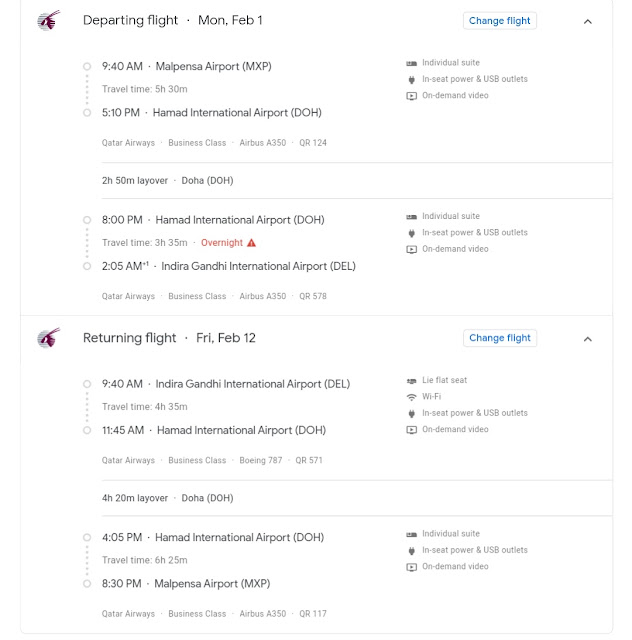Click the Qatar Airways logo for departing flight
Image resolution: width=632 pixels, height=640 pixels.
click(49, 20)
